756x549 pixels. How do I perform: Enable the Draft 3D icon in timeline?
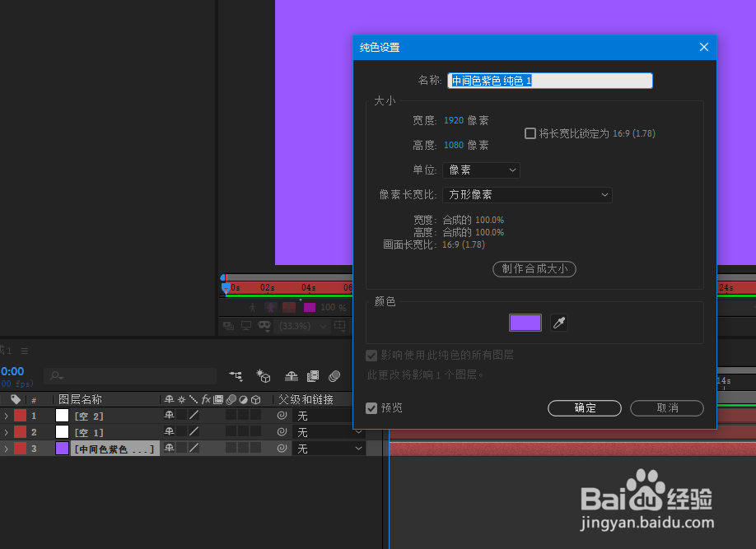pos(264,375)
